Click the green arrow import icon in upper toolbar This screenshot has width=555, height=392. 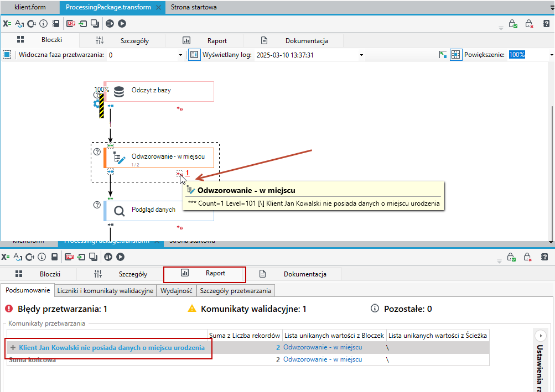click(83, 24)
